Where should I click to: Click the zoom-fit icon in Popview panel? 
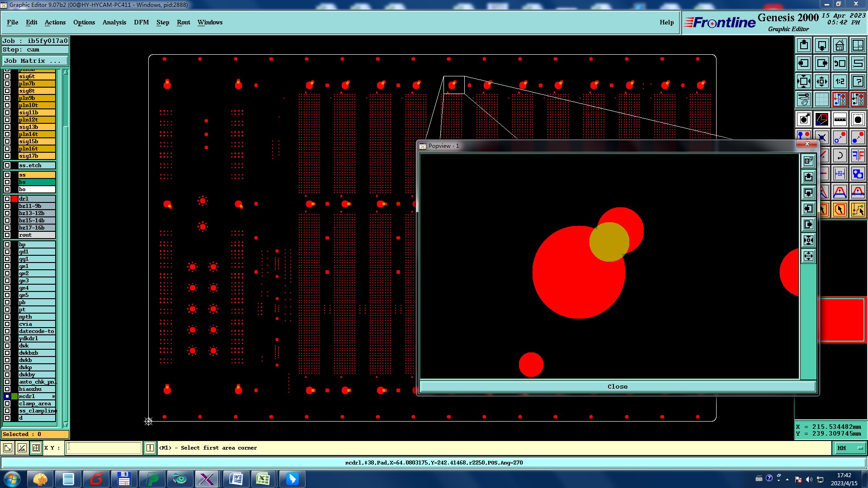pos(808,240)
